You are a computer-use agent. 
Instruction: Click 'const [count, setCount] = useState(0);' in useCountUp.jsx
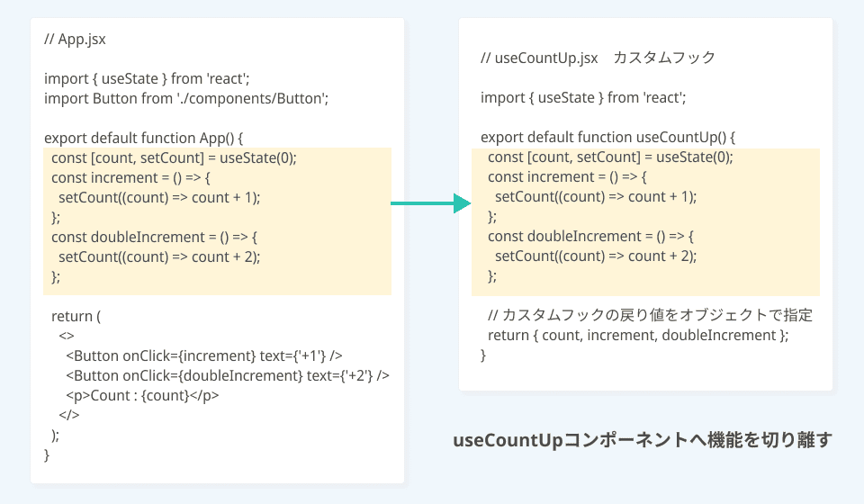(x=610, y=157)
